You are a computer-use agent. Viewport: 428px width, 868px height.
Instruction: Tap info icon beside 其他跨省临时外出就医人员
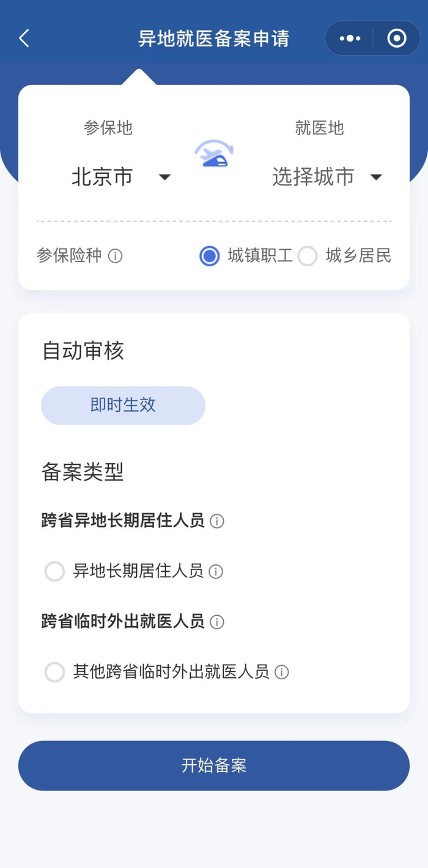(x=282, y=673)
